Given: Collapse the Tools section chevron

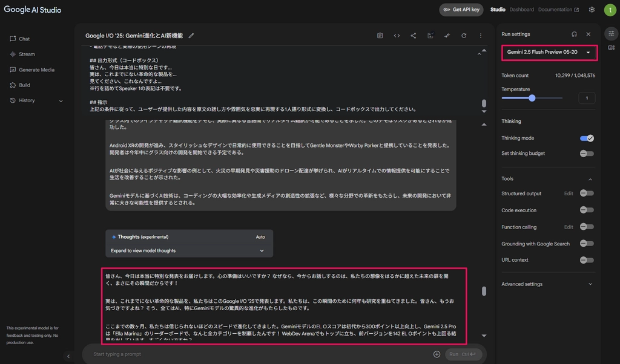Looking at the screenshot, I should click(x=590, y=179).
